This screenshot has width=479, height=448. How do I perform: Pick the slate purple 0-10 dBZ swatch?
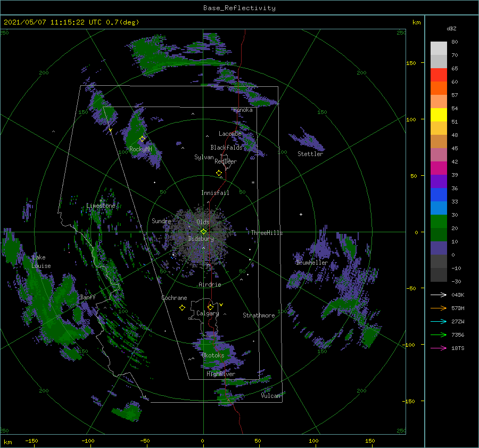(439, 248)
